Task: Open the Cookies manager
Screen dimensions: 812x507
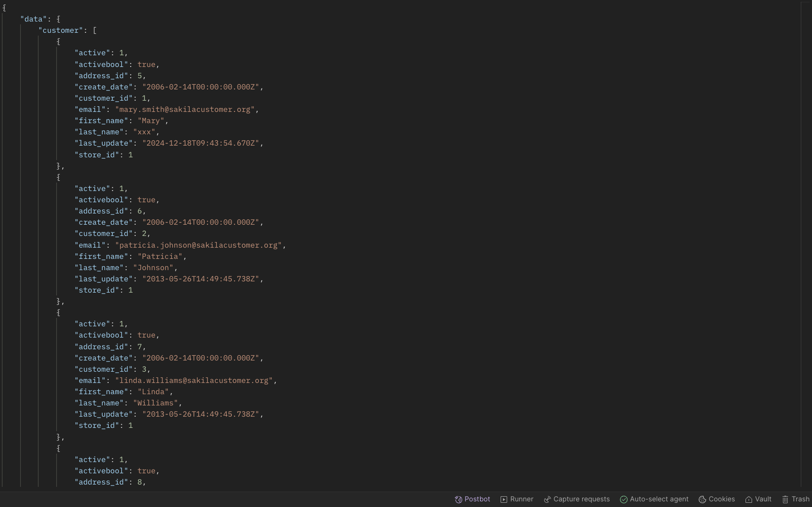Action: (x=717, y=499)
